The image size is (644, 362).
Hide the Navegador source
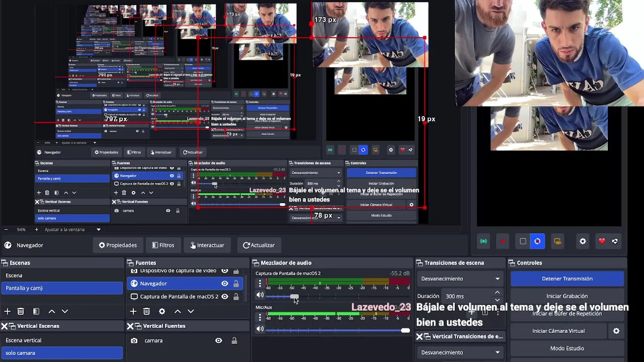click(224, 284)
